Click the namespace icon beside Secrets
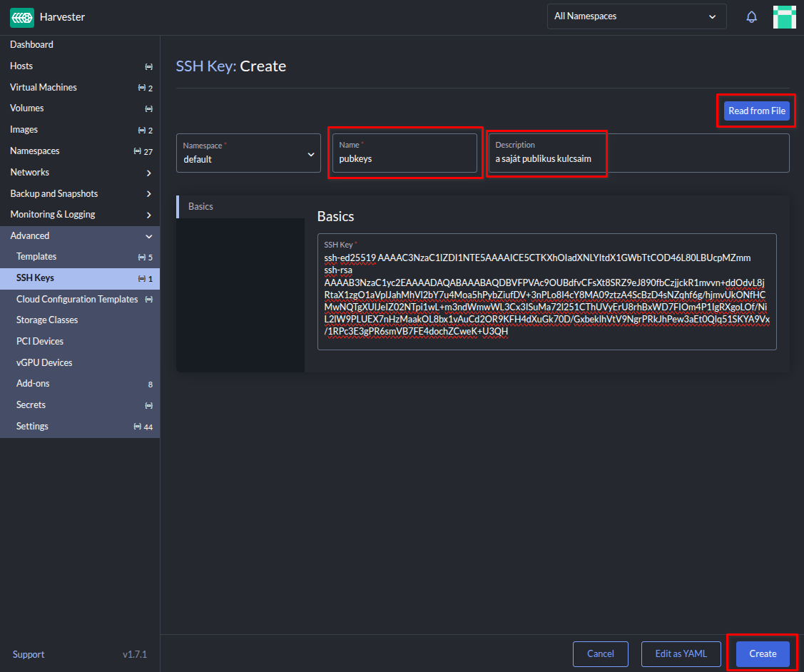The image size is (804, 672). [x=148, y=405]
